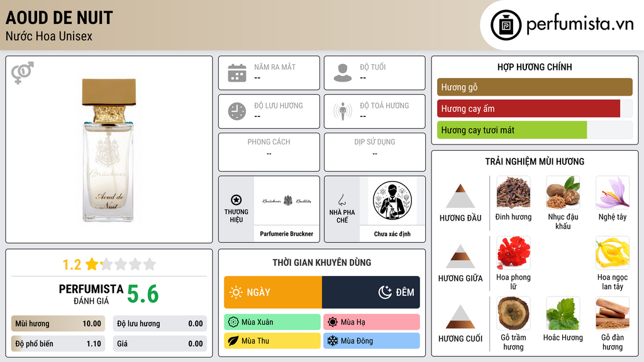
Task: Click the sillage icon for Độ toả hương
Action: 343,111
